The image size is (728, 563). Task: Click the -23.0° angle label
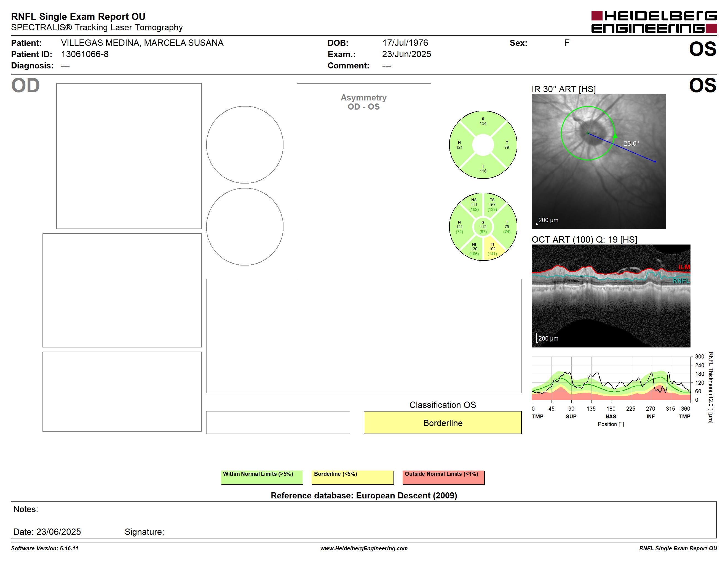(630, 144)
